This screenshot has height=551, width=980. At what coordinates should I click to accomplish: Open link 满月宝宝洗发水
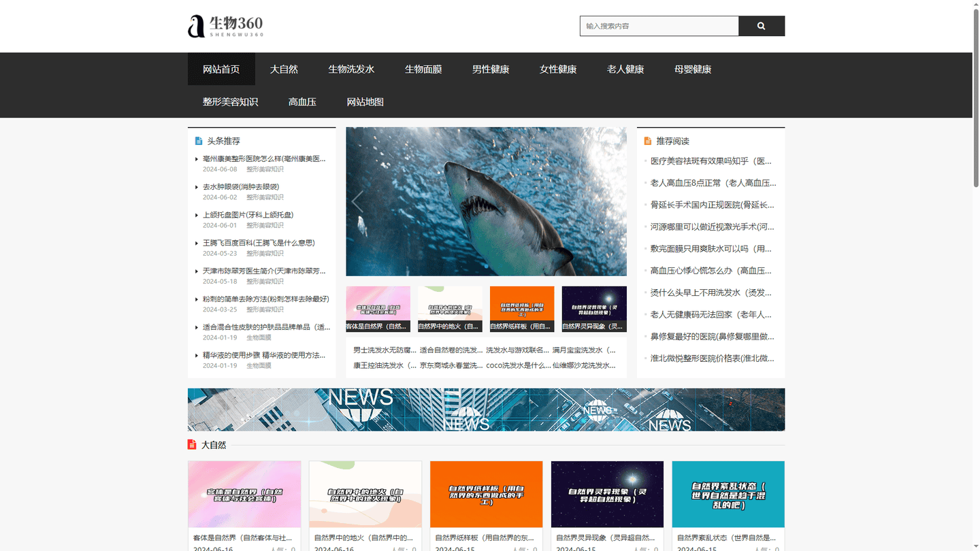(x=584, y=350)
